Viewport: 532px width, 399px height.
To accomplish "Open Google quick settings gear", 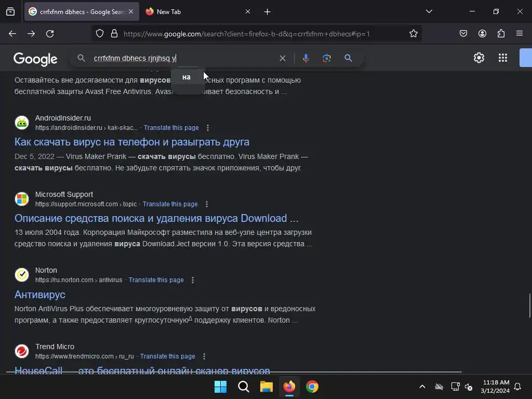I will click(x=478, y=58).
